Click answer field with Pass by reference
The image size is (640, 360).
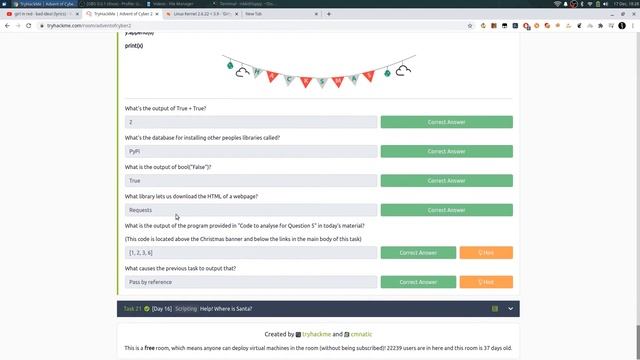point(251,282)
